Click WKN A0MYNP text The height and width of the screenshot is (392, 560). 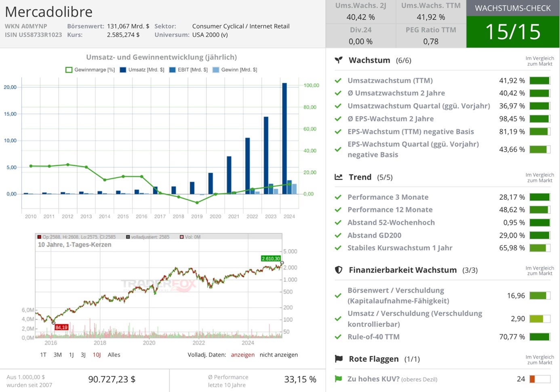pos(26,26)
